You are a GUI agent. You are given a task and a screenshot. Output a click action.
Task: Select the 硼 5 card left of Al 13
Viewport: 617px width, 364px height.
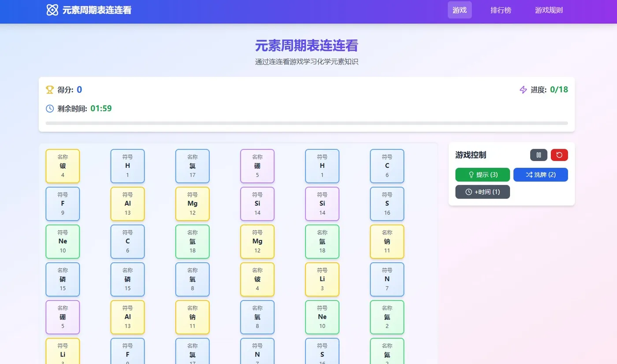[63, 317]
